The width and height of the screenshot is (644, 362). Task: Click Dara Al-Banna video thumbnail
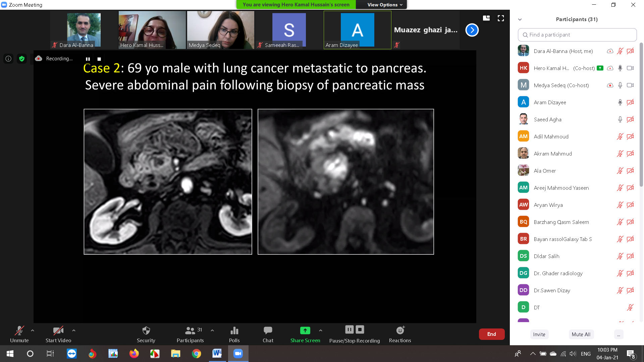[84, 30]
